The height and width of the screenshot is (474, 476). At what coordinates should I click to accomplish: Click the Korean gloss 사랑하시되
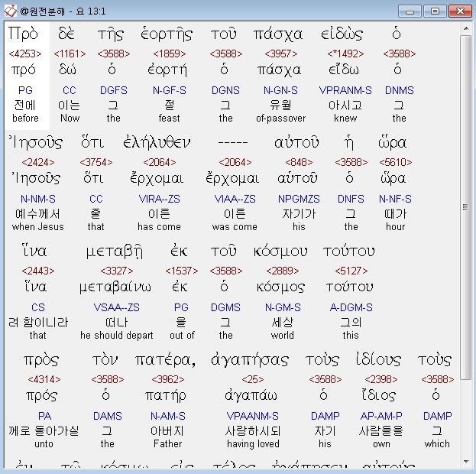tap(253, 431)
